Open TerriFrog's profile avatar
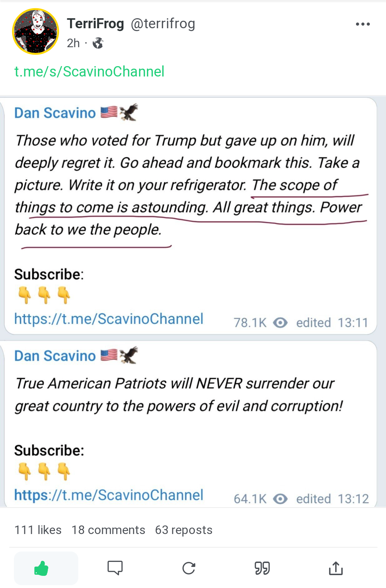 (35, 31)
